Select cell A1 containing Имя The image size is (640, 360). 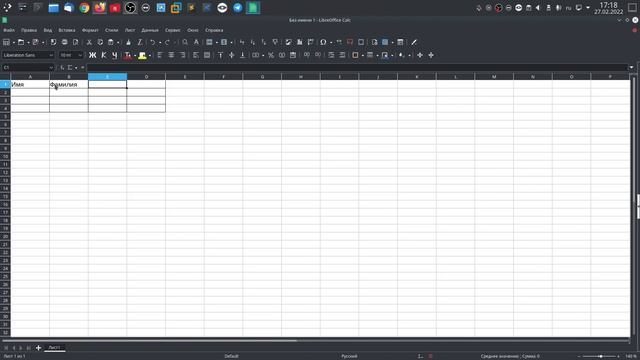click(x=30, y=84)
